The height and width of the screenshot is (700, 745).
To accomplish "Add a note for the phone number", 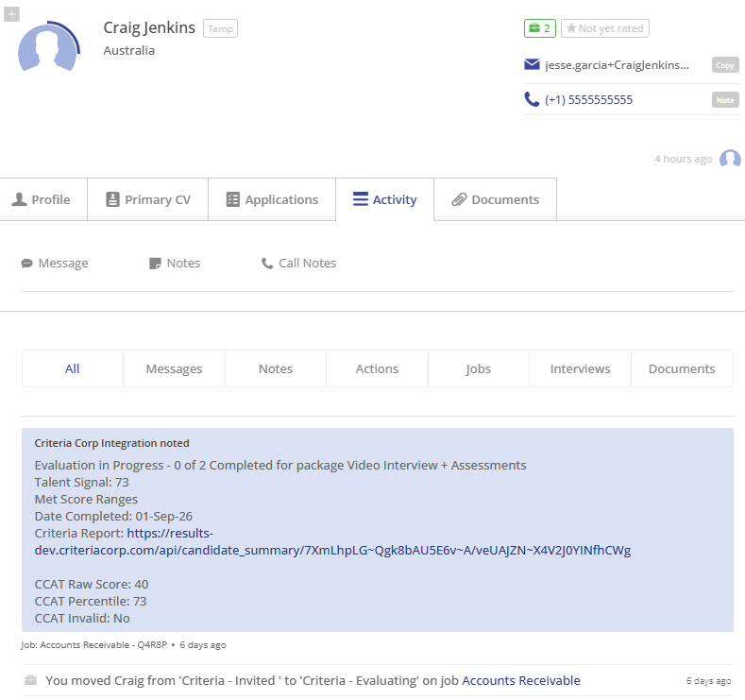I will pyautogui.click(x=725, y=100).
